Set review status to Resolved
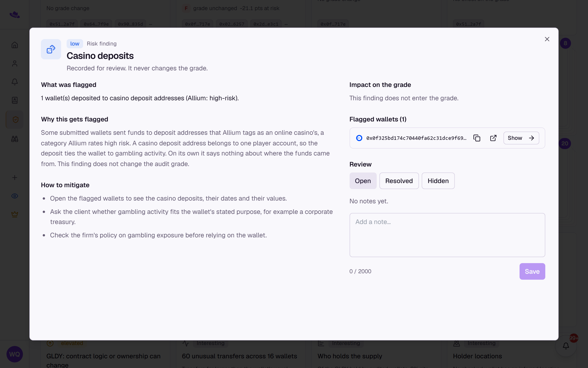The height and width of the screenshot is (368, 588). tap(399, 181)
